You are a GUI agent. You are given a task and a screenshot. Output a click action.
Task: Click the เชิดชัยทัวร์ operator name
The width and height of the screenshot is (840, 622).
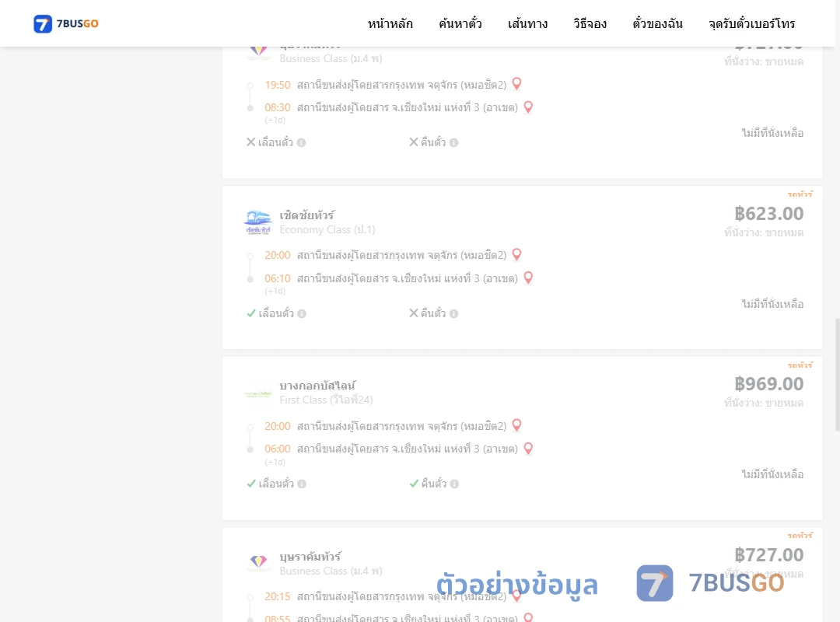[307, 215]
